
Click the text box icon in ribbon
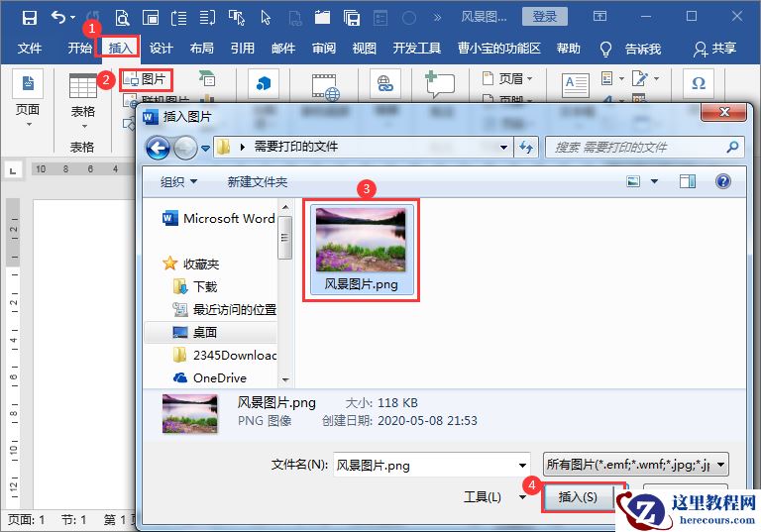575,85
